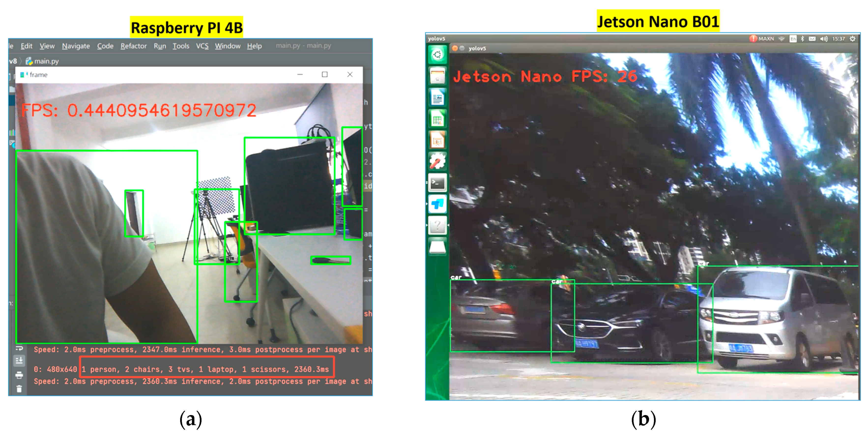Expand the En keyboard language menu

tap(793, 39)
